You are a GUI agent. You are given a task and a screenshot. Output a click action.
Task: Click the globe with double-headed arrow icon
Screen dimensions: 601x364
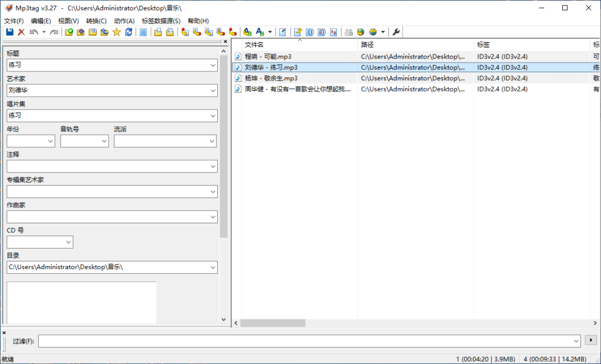click(x=373, y=32)
